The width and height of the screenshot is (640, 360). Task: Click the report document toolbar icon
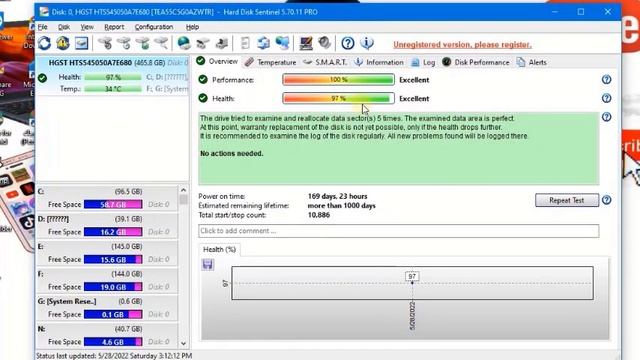pos(245,43)
